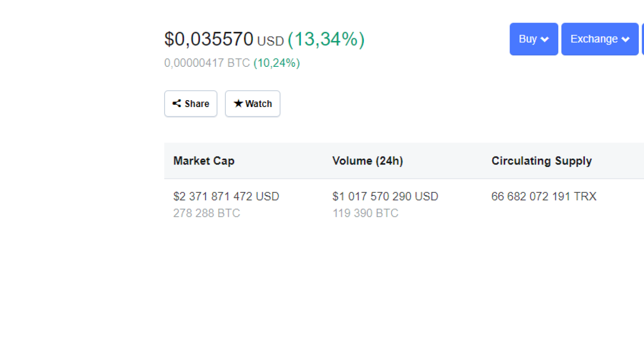This screenshot has height=362, width=644.
Task: Click the 66 682 072 191 TRX supply value
Action: pos(544,196)
